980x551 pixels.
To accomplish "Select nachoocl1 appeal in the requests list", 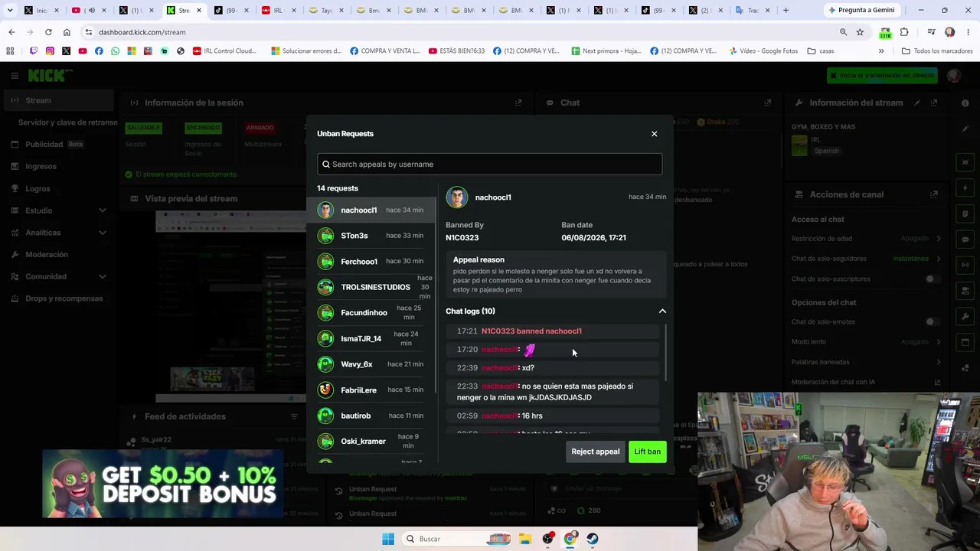I will point(371,210).
